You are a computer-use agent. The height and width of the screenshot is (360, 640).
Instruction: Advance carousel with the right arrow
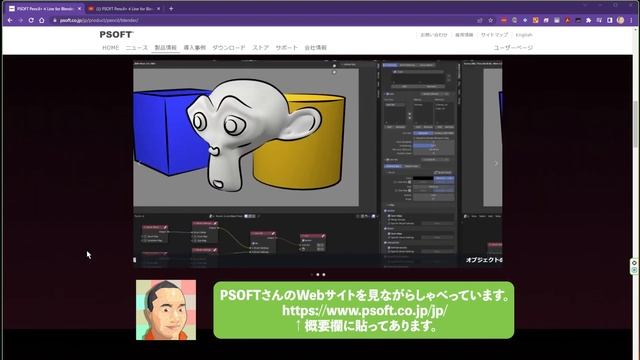point(496,163)
